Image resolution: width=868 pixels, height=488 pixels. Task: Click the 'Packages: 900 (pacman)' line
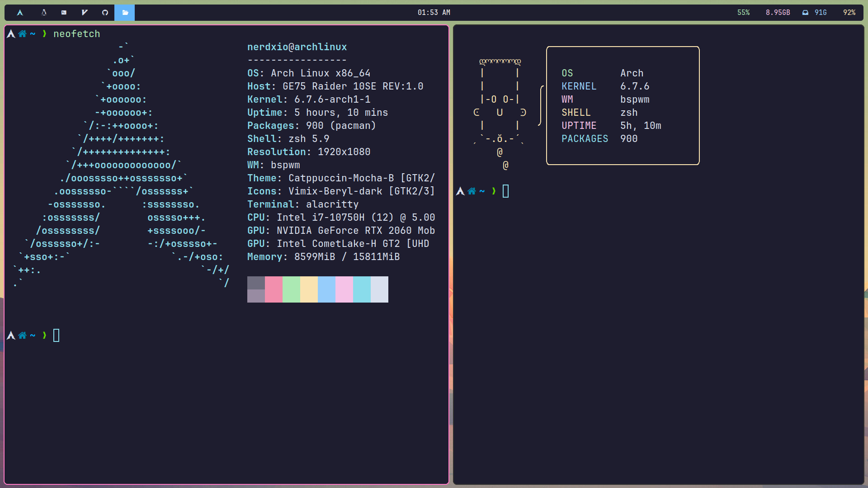click(311, 126)
